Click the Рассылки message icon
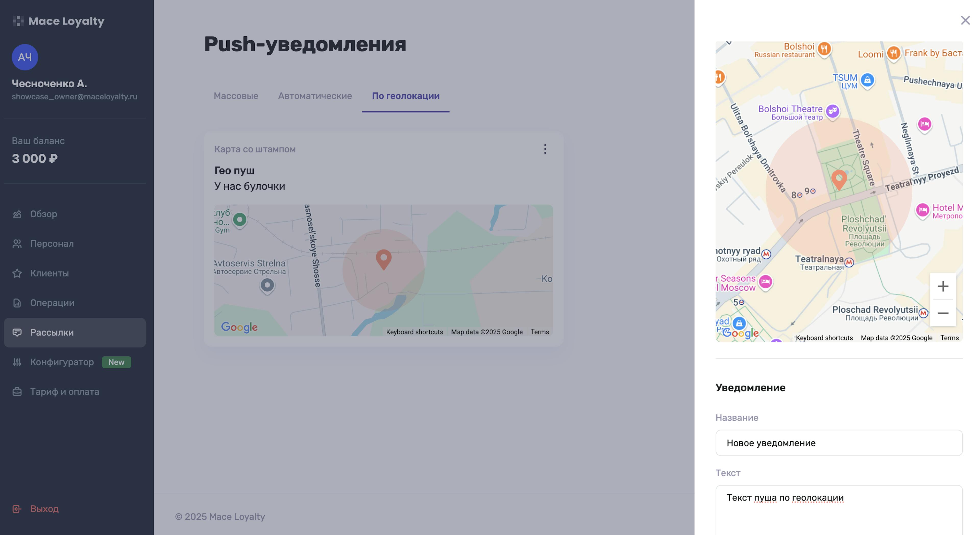Image resolution: width=980 pixels, height=535 pixels. [17, 332]
